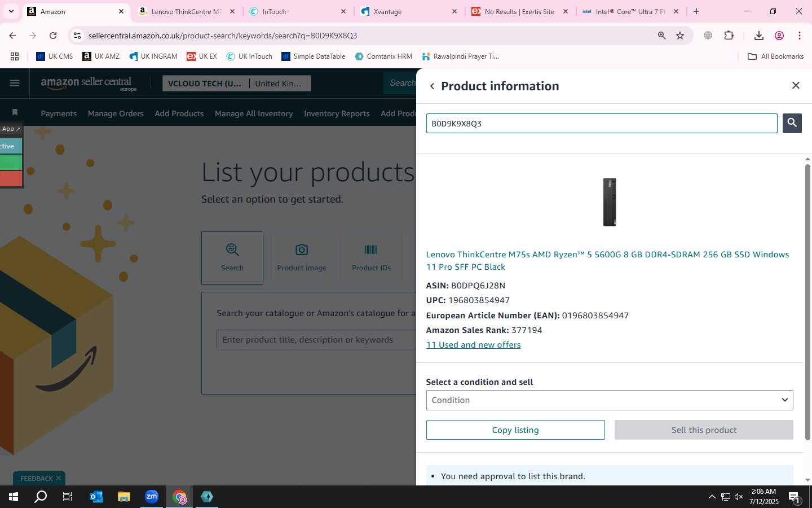812x508 pixels.
Task: Click the amazon seller central logo
Action: point(89,84)
